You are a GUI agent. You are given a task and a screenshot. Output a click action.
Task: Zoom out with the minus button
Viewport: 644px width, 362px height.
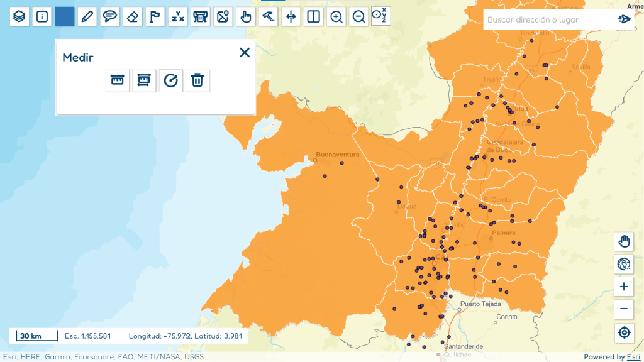[624, 309]
